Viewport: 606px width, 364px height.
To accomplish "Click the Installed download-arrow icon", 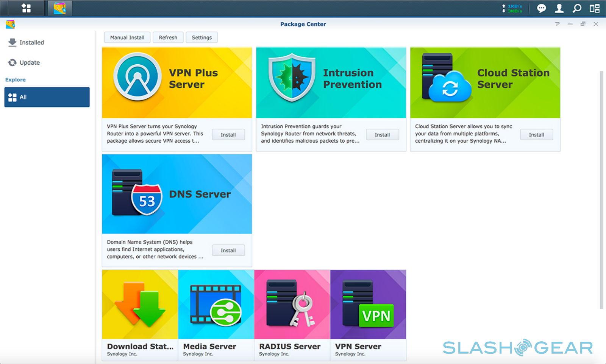I will click(12, 42).
